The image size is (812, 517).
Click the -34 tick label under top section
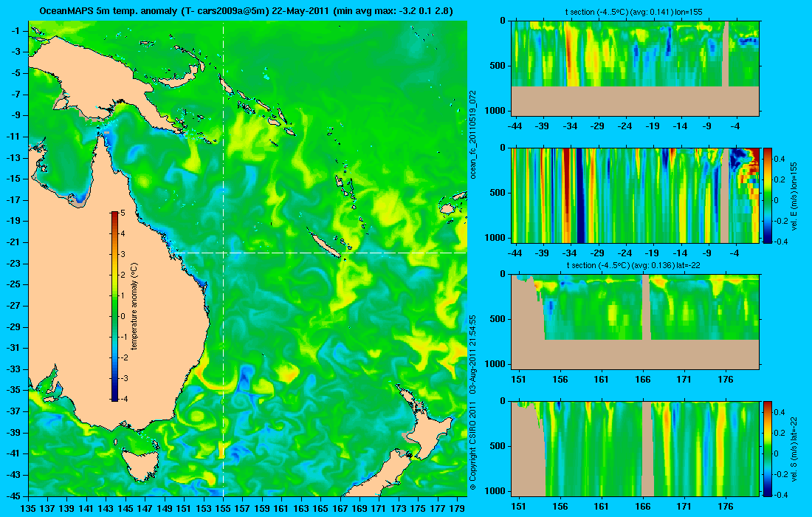click(x=570, y=126)
